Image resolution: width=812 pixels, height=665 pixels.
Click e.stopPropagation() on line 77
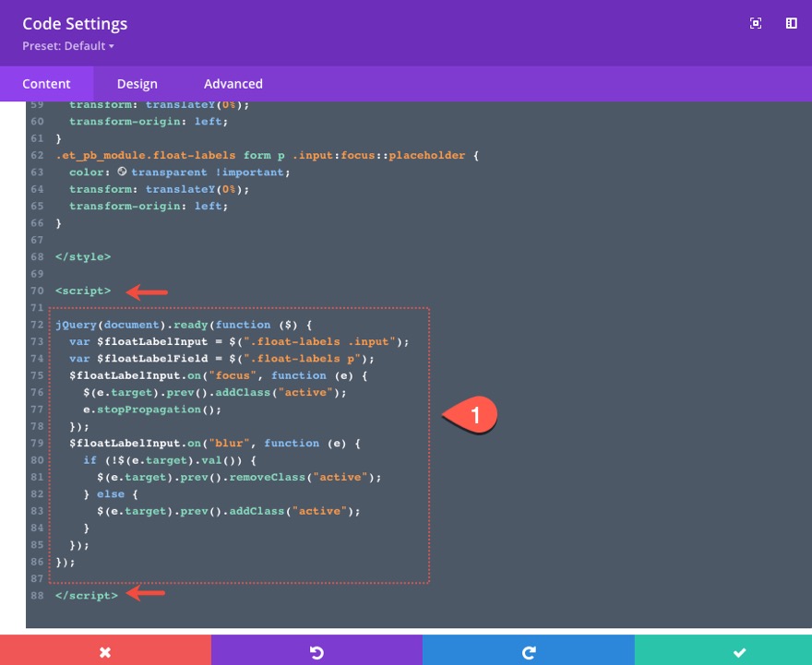click(x=152, y=410)
